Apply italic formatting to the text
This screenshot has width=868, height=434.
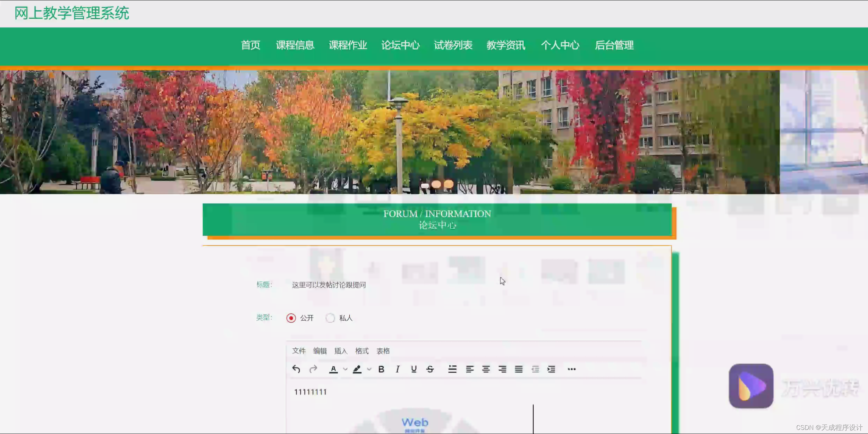tap(397, 369)
